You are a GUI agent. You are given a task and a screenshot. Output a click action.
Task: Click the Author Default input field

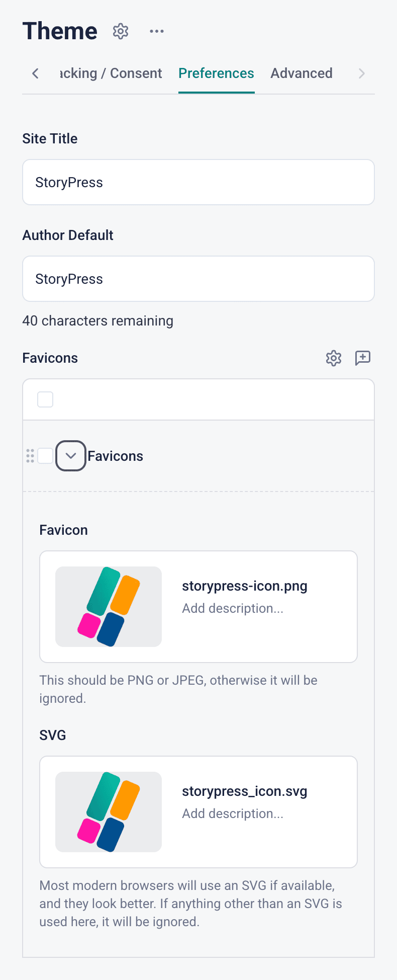[198, 279]
